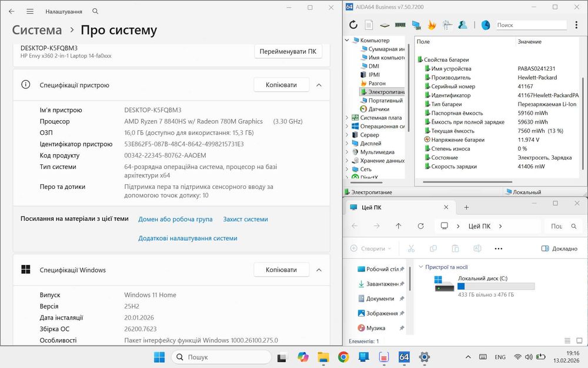Open Copilot from the taskbar

click(303, 357)
